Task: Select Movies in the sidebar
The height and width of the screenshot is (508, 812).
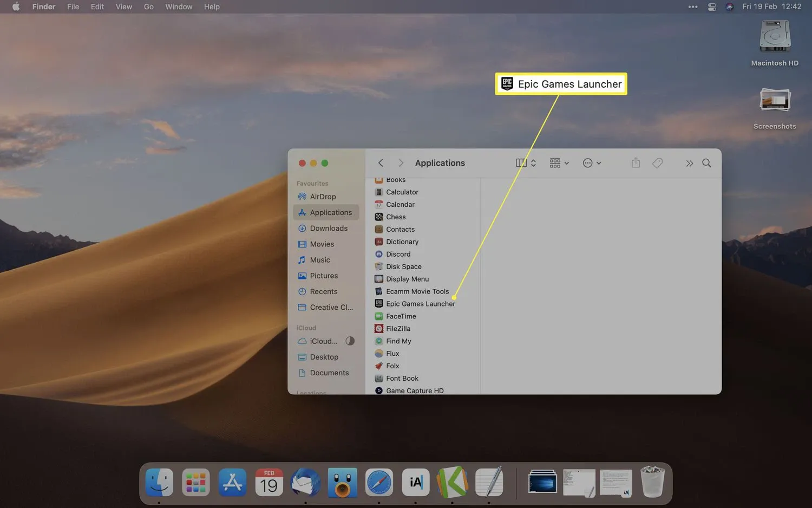Action: [x=326, y=244]
